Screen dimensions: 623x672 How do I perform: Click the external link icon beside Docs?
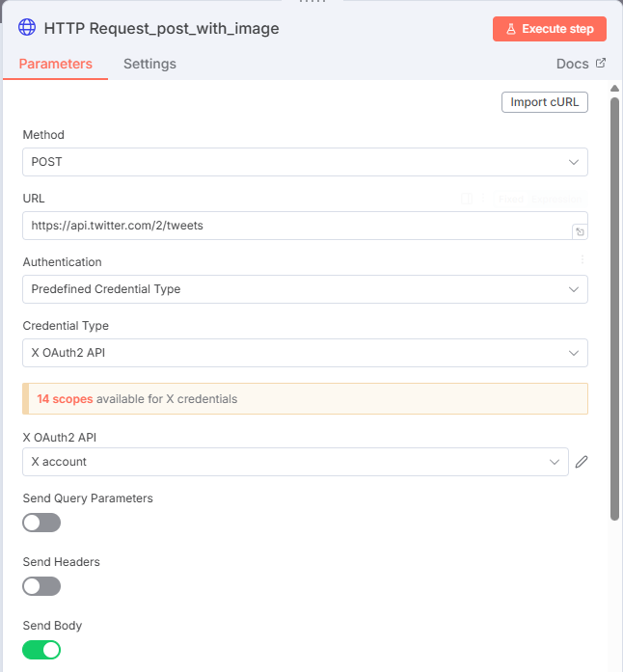click(x=601, y=64)
